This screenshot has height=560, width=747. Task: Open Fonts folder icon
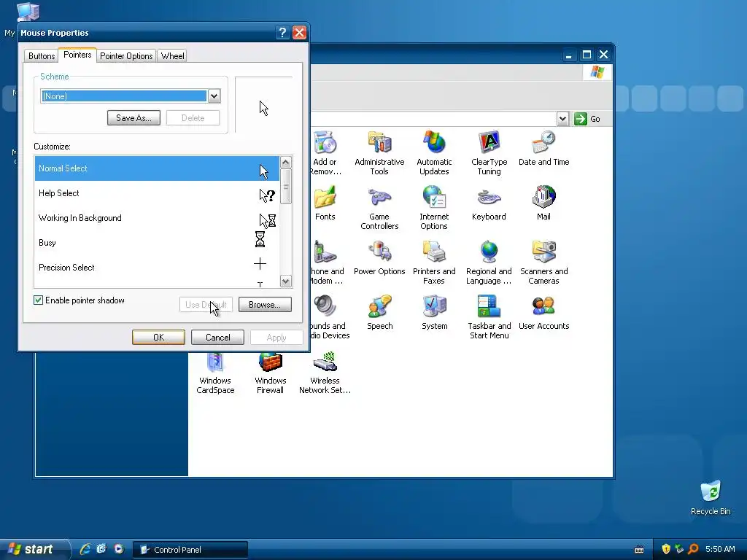[x=325, y=203]
